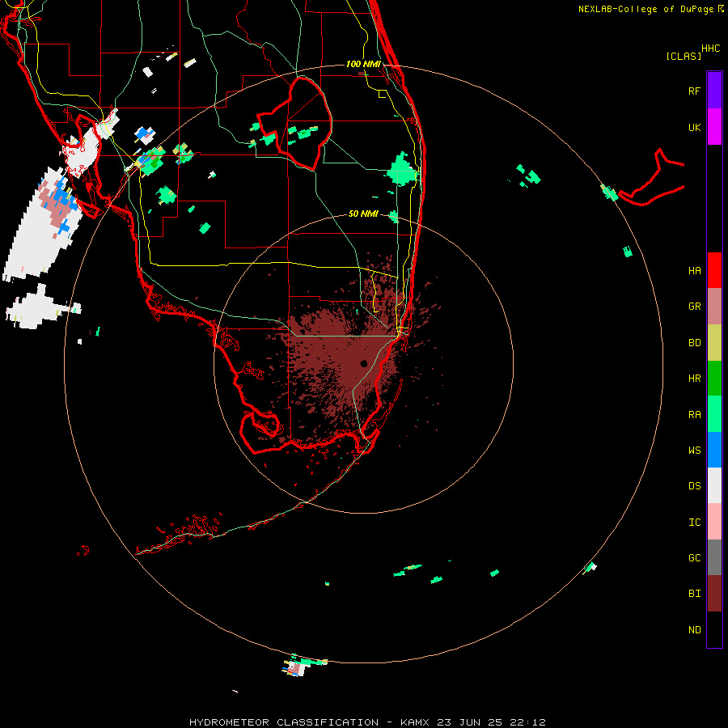The image size is (728, 728).
Task: Click the 50 NMI range ring label
Action: (x=363, y=214)
